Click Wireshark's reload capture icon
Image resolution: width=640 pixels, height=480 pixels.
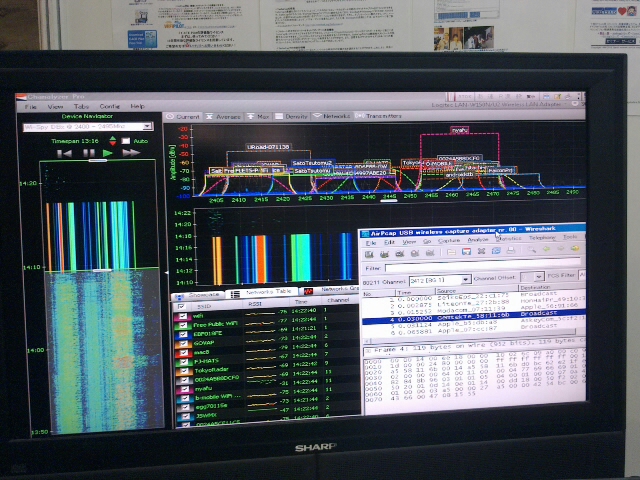tap(496, 251)
